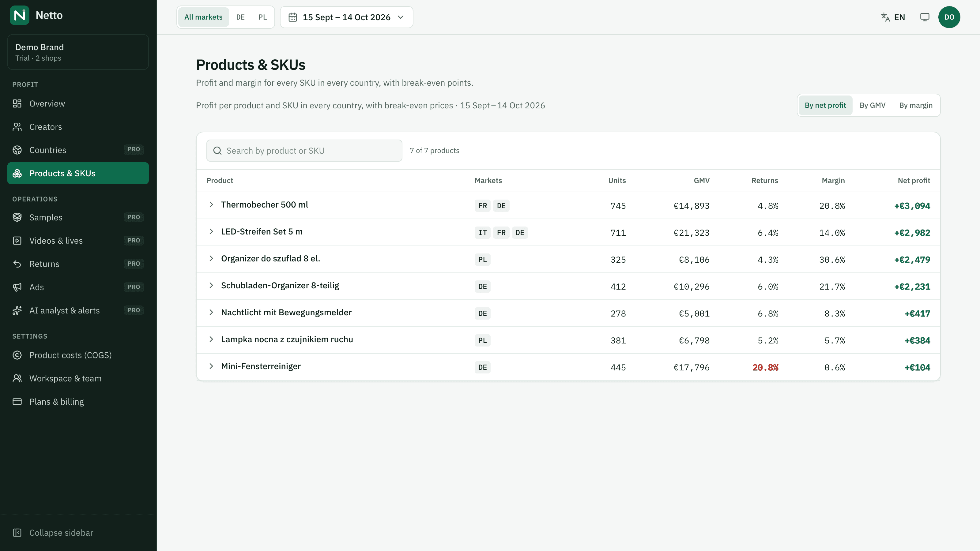Expand the Thermobecher 500 ml row
This screenshot has width=980, height=551.
click(x=211, y=204)
